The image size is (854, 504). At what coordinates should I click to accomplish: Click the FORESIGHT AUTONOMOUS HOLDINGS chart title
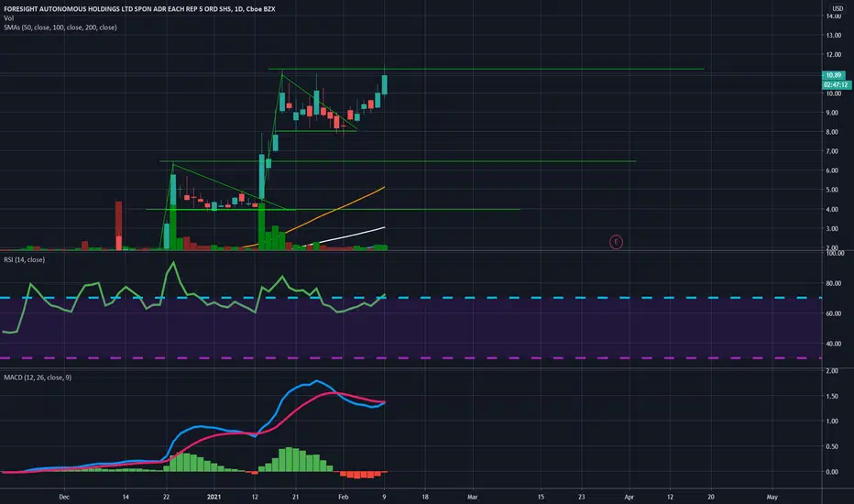tap(139, 9)
